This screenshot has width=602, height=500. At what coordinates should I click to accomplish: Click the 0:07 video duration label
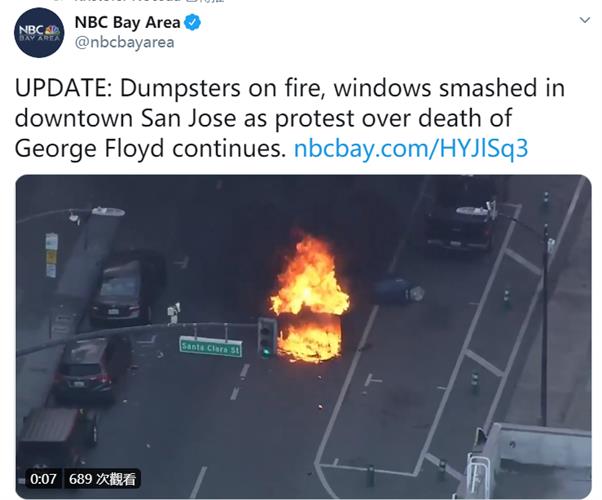tap(43, 479)
